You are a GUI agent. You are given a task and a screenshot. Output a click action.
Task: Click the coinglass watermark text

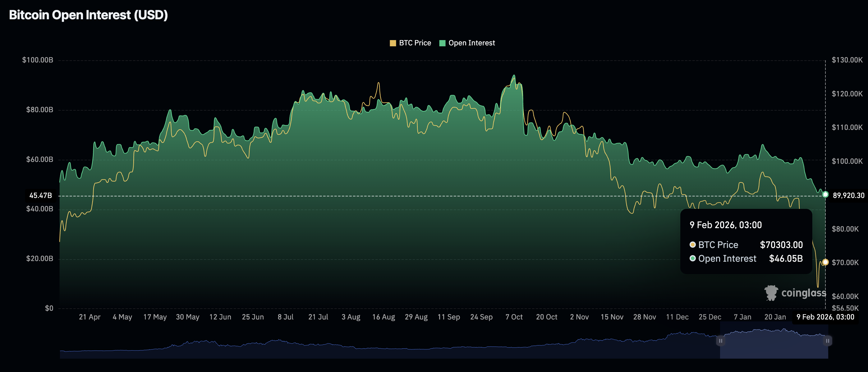[x=804, y=293]
